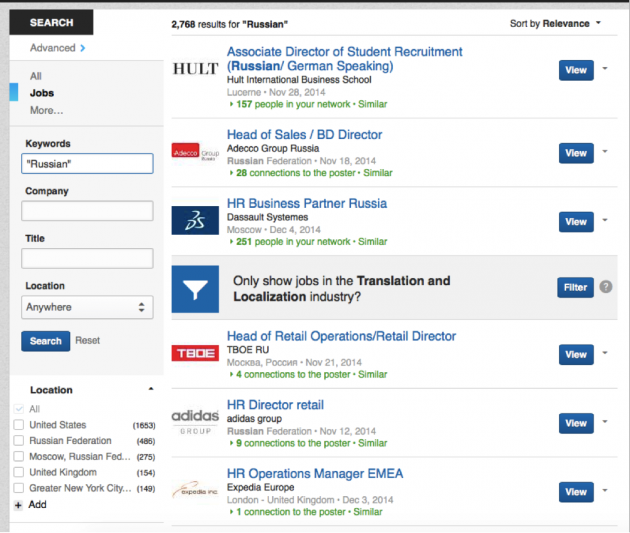Click the Expedia Inc logo
Viewport: 630px width, 533px height.
point(195,491)
